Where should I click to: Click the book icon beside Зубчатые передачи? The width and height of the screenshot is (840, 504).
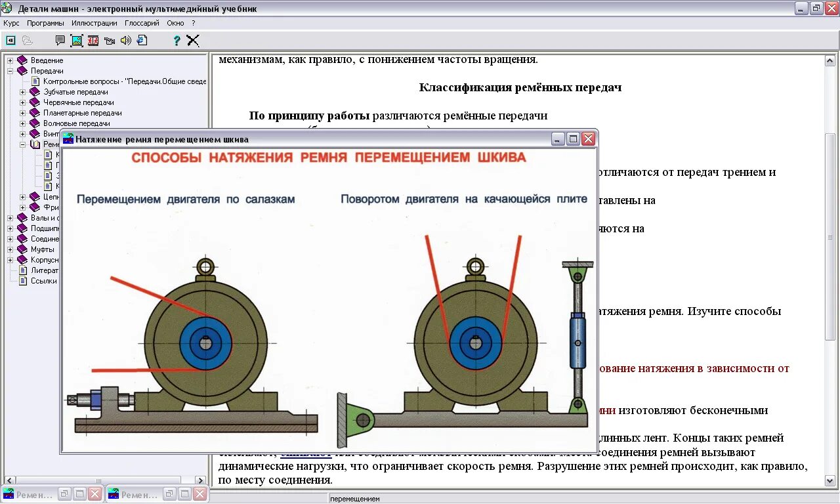[35, 92]
